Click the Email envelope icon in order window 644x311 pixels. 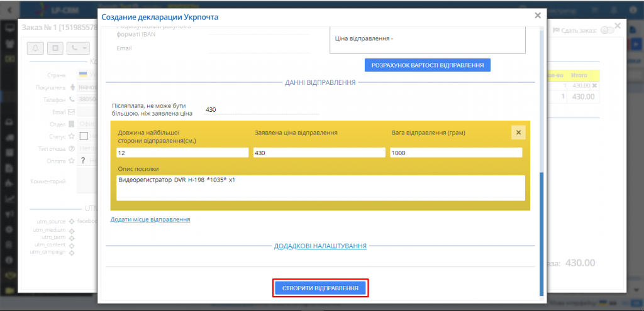(x=71, y=112)
